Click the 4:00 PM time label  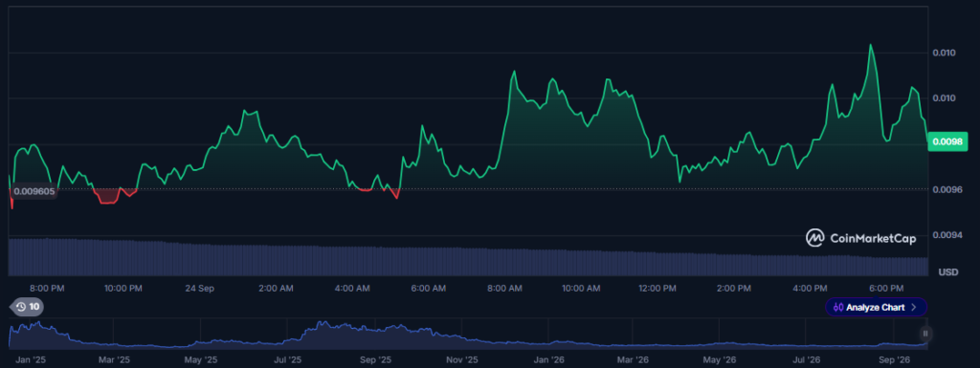pyautogui.click(x=810, y=288)
